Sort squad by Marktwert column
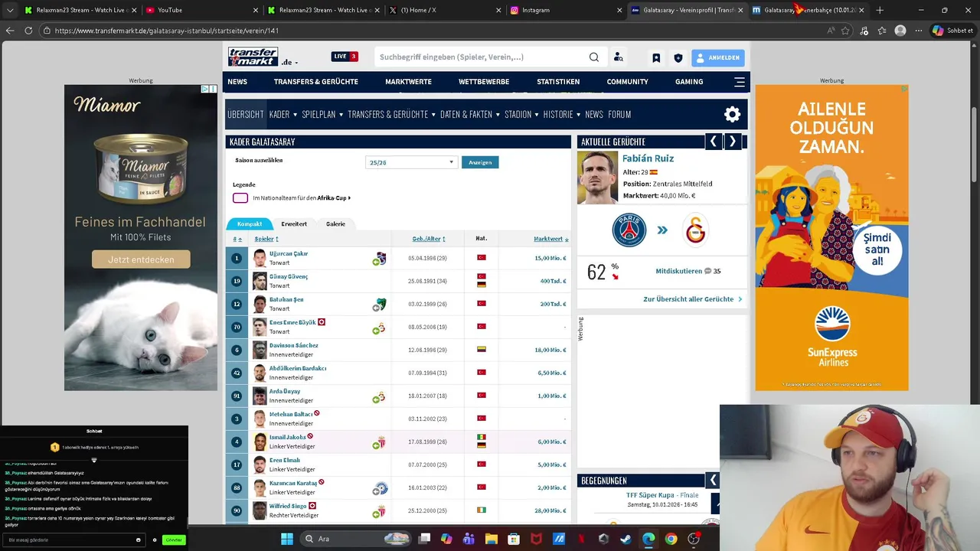 551,239
